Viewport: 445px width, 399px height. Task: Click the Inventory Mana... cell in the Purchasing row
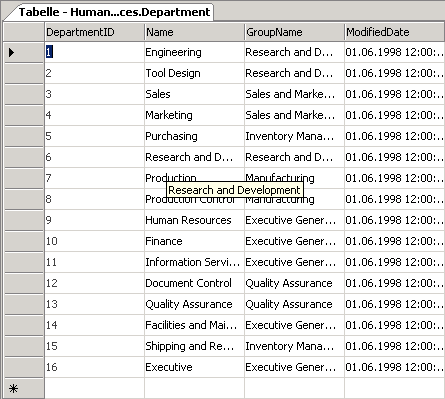point(294,136)
